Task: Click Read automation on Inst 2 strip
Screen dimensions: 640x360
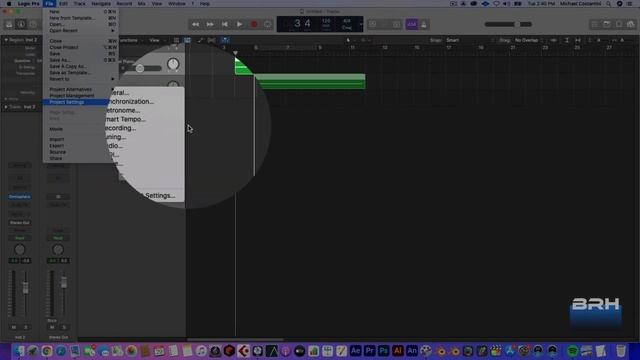Action: (x=20, y=238)
